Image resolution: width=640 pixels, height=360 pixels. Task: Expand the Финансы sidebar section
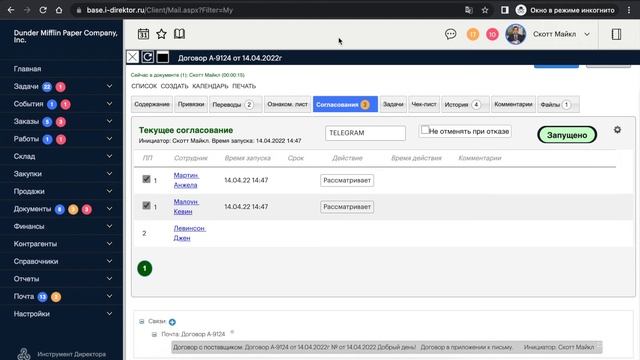tap(109, 226)
